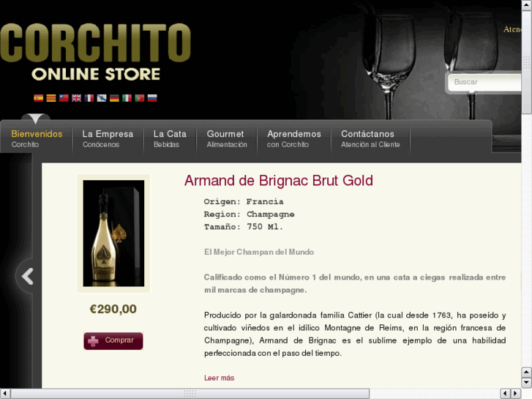This screenshot has height=399, width=532.
Task: Open Aprendemos con Corchito tab
Action: point(294,138)
